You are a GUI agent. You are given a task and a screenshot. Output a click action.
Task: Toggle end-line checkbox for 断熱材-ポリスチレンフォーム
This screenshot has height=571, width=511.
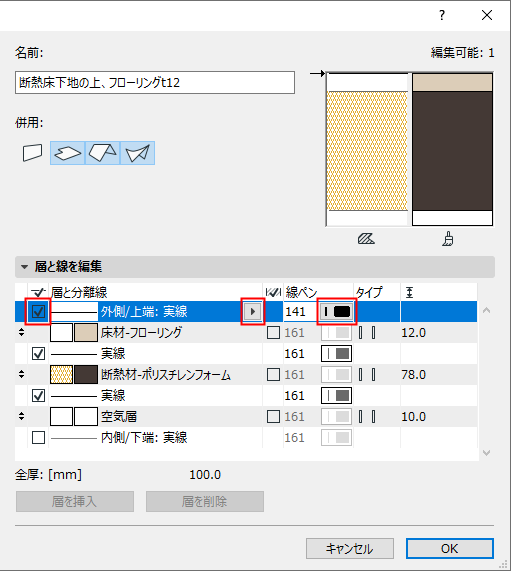pyautogui.click(x=273, y=374)
